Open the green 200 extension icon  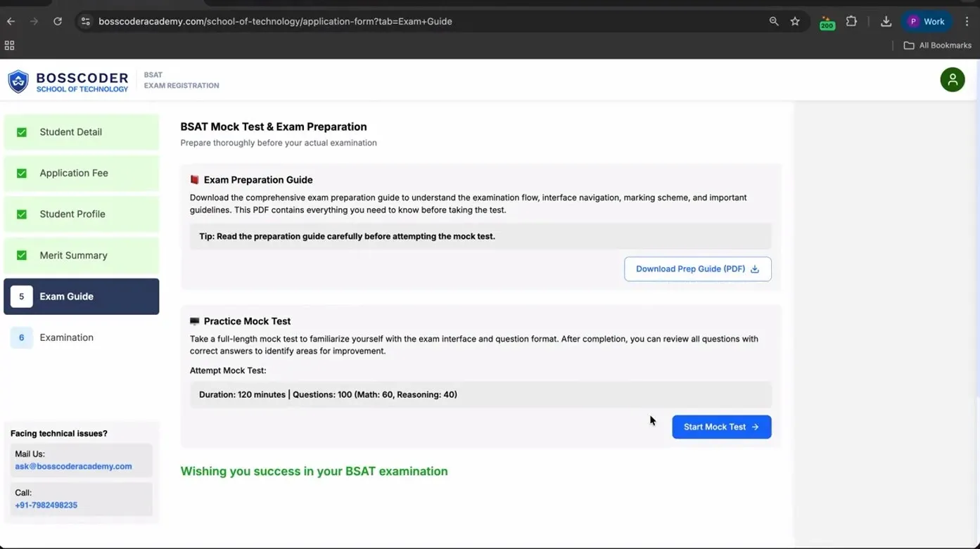[827, 22]
